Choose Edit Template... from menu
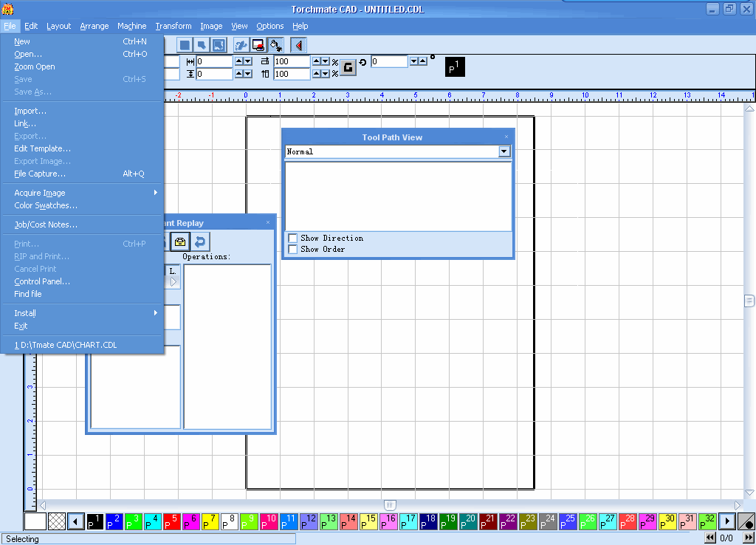Viewport: 756px width, 545px height. click(82, 148)
